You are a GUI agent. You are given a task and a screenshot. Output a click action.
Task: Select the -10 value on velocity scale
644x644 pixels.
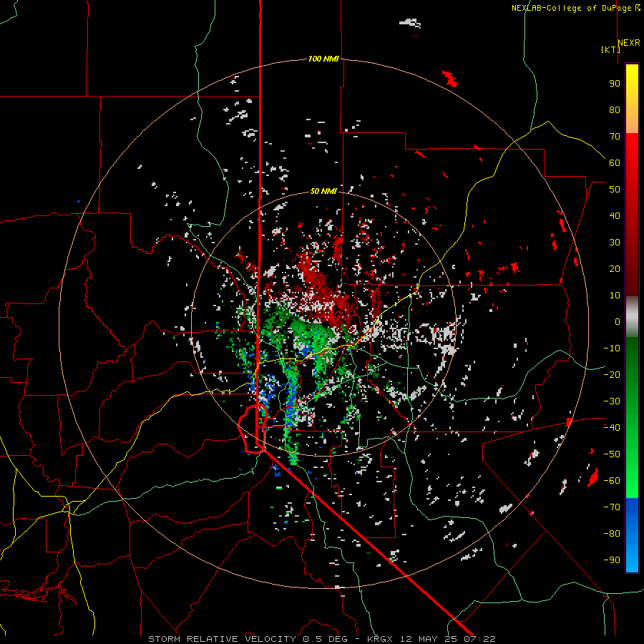(x=612, y=348)
